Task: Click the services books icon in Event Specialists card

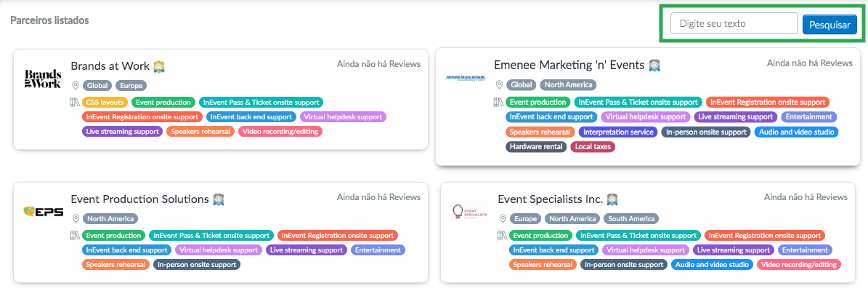Action: 503,235
